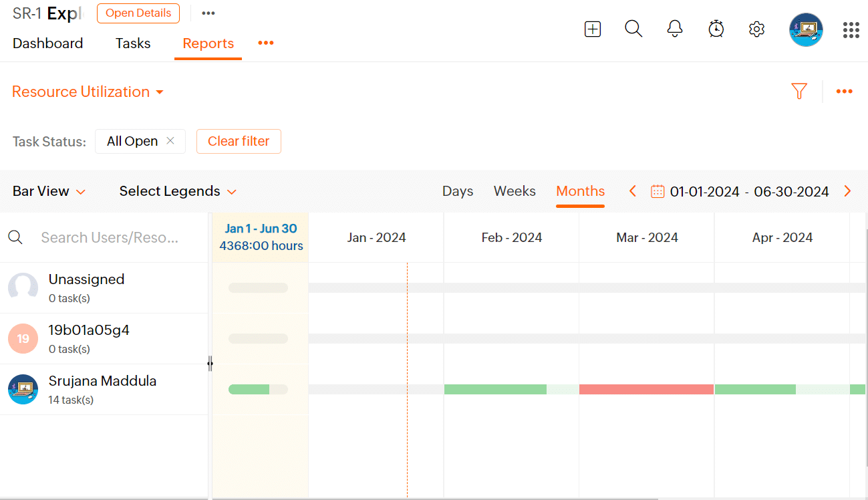
Task: Click the SR-1 project title
Action: pyautogui.click(x=47, y=13)
